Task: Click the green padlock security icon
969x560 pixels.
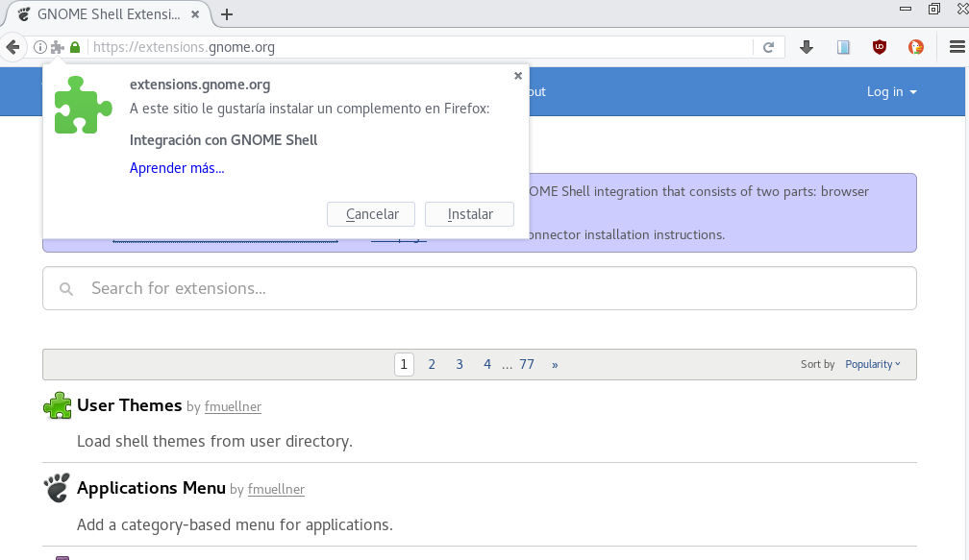Action: tap(75, 47)
